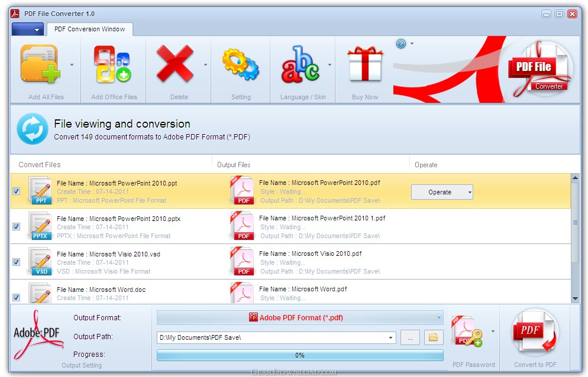Select file name Microsoft Visio 2010.vsd
This screenshot has height=377, width=588.
click(x=108, y=254)
